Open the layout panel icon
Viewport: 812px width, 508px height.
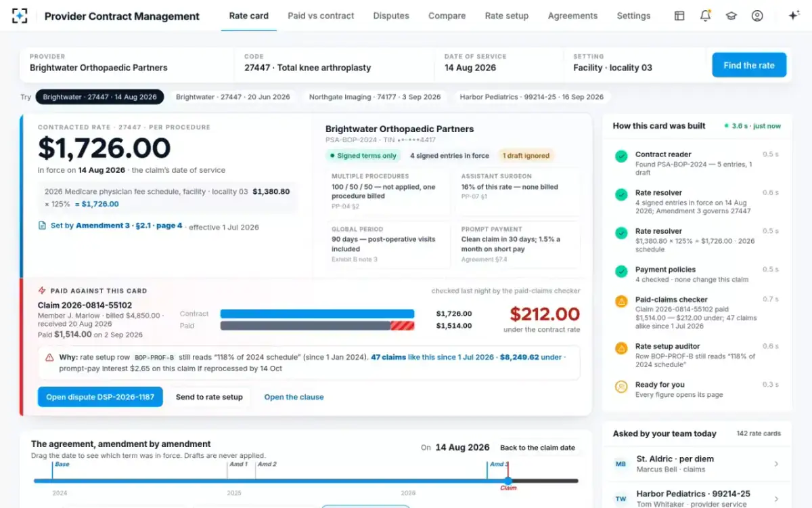[679, 16]
